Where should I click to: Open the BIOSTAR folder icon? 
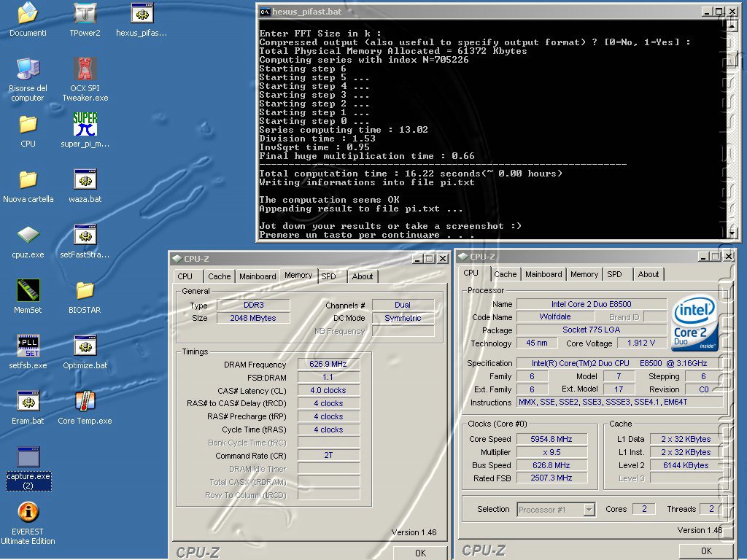(85, 291)
